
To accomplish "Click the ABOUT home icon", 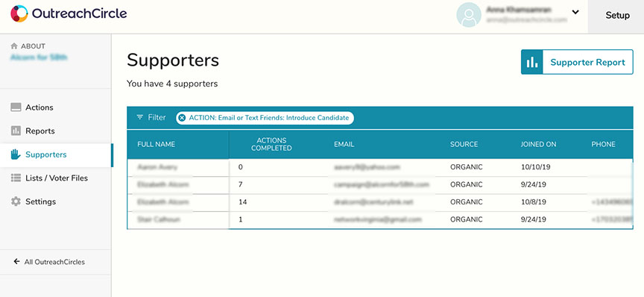I will click(14, 46).
